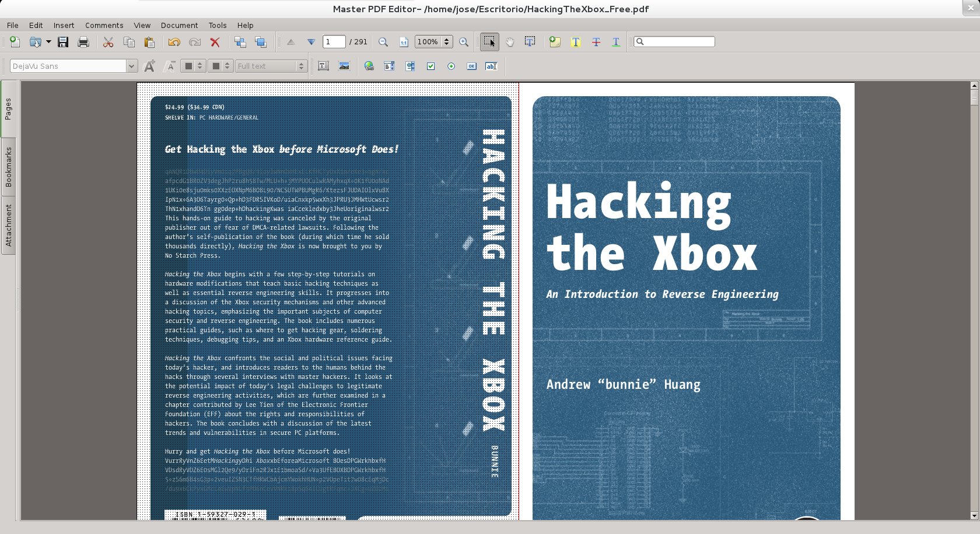
Task: Open the first color swatch selector
Action: [x=192, y=66]
